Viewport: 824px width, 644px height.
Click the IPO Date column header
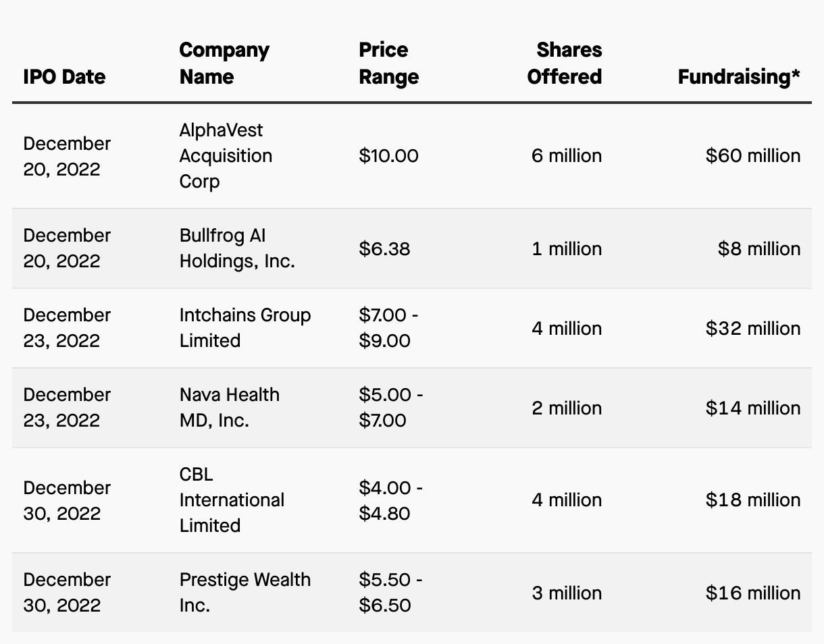coord(64,77)
